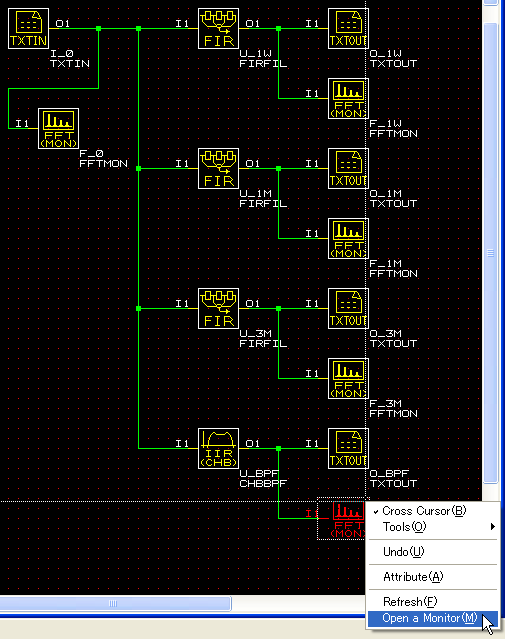The width and height of the screenshot is (505, 639).
Task: Expand the Tools submenu arrow
Action: [x=493, y=527]
